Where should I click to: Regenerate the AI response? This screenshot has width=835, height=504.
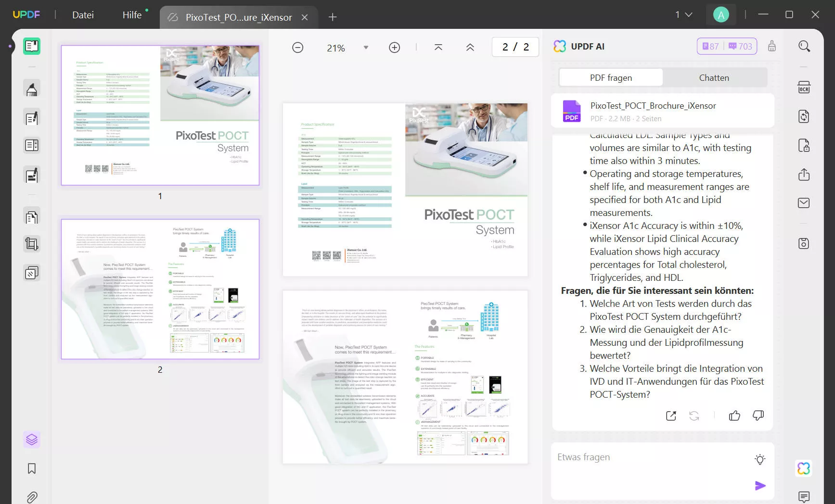[x=694, y=416]
